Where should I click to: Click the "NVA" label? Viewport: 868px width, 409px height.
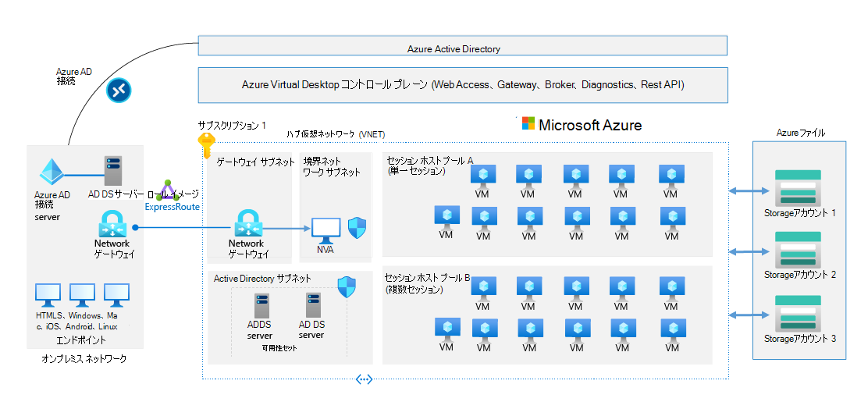[325, 250]
